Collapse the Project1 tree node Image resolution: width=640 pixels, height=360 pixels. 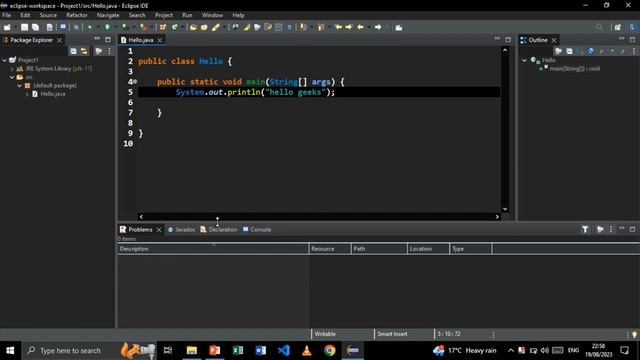click(4, 60)
